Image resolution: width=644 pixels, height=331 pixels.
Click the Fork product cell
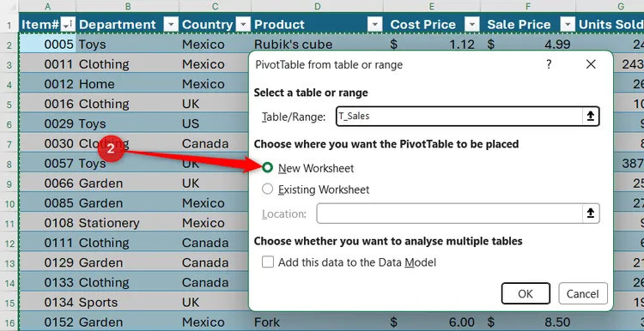(318, 322)
